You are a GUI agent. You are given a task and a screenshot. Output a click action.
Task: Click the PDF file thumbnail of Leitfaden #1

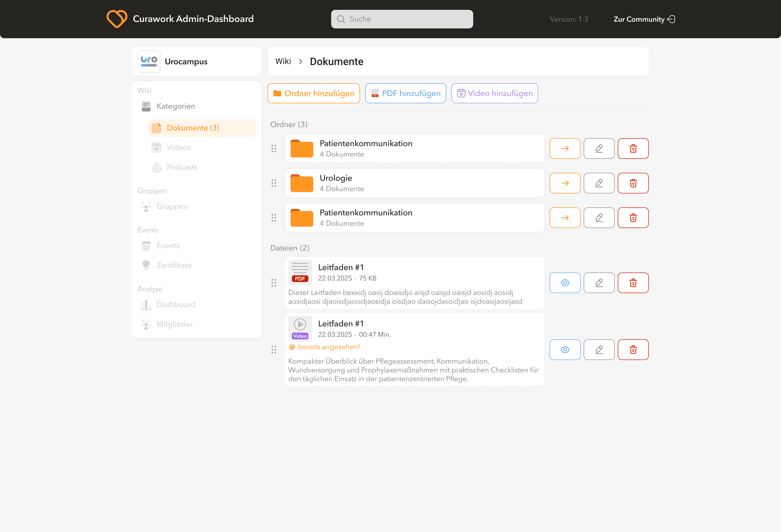300,272
